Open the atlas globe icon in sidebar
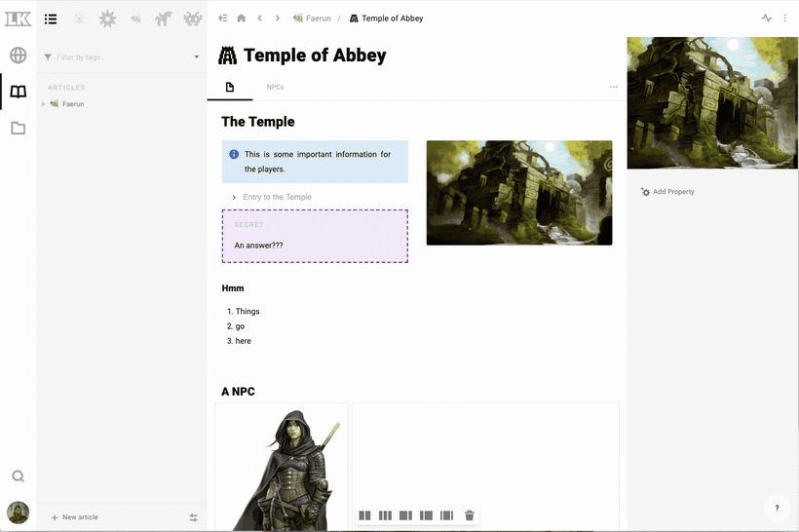The width and height of the screenshot is (799, 532). point(18,55)
